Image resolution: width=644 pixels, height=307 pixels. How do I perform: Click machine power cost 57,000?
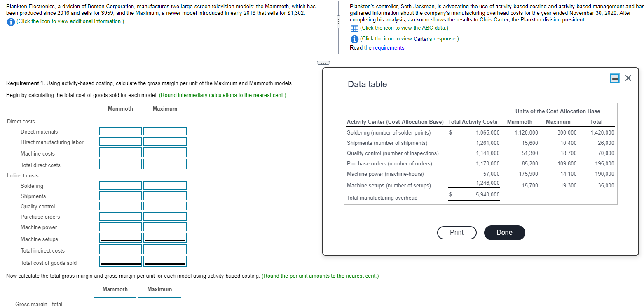(x=491, y=174)
